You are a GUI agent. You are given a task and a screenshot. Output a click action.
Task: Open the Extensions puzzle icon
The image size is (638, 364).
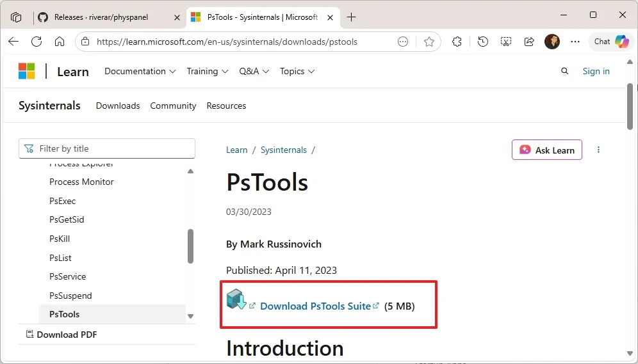[457, 42]
